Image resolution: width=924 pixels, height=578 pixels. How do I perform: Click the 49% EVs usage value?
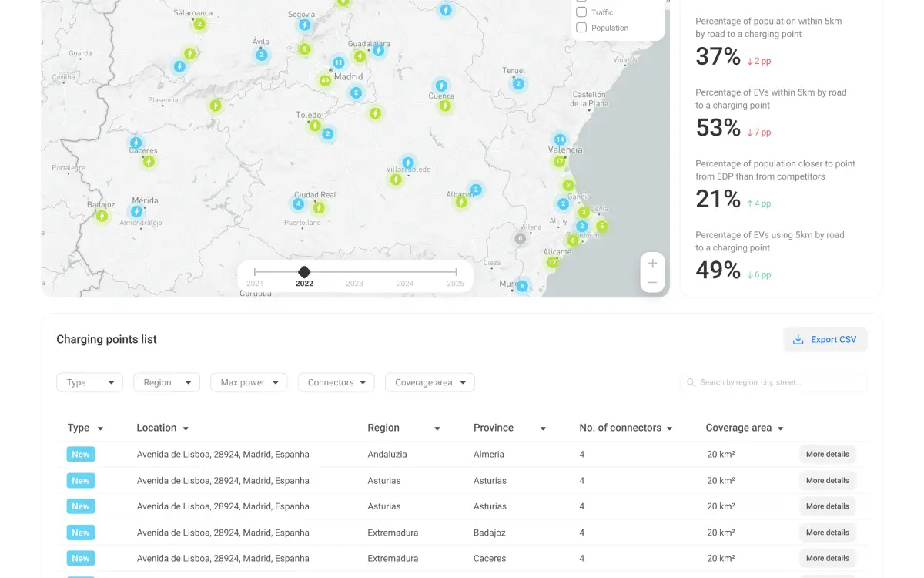tap(718, 270)
